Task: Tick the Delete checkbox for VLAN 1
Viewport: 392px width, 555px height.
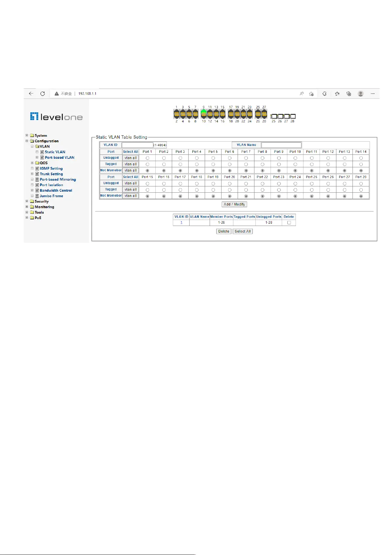Action: click(289, 223)
